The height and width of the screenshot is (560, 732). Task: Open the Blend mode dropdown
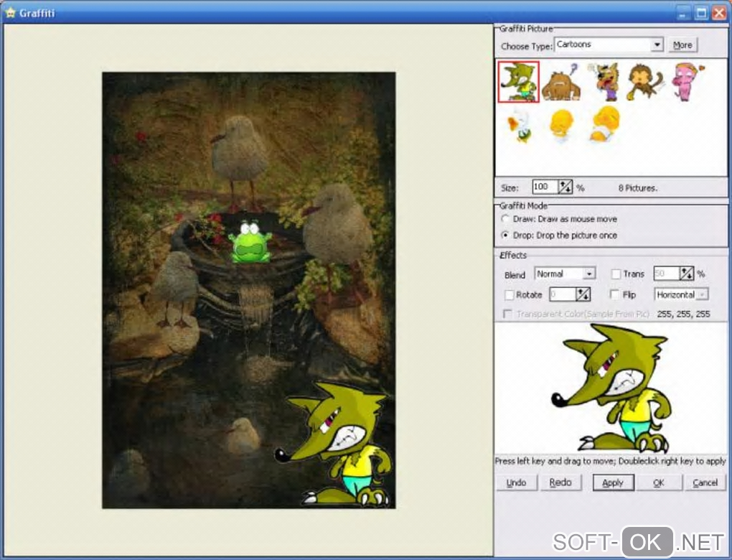click(x=589, y=274)
